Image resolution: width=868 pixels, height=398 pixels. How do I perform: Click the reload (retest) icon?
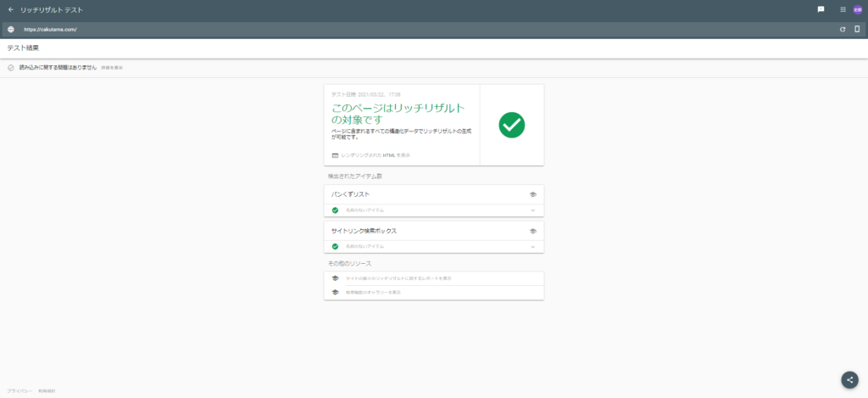[x=843, y=30]
